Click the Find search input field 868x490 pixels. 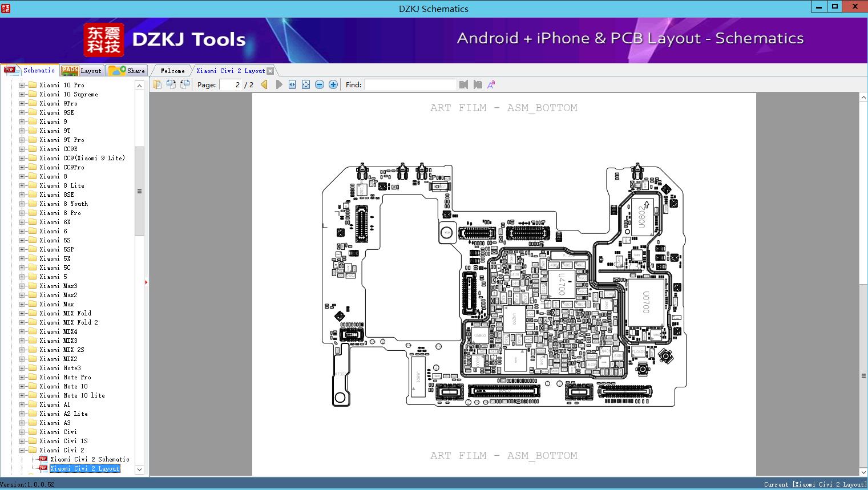click(410, 84)
